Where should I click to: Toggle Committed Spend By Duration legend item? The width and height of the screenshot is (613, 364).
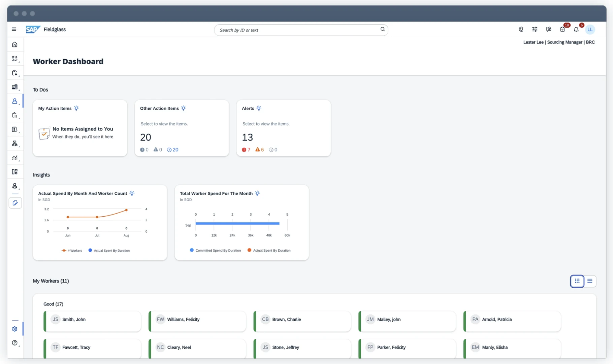click(x=216, y=250)
